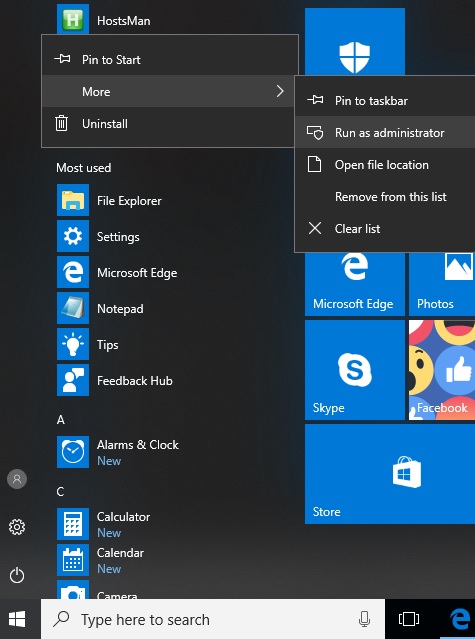Select Run as administrator
The height and width of the screenshot is (639, 475).
[x=385, y=132]
